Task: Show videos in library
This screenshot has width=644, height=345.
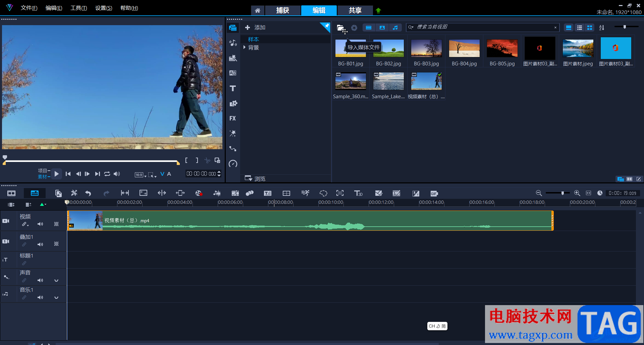Action: click(x=369, y=28)
